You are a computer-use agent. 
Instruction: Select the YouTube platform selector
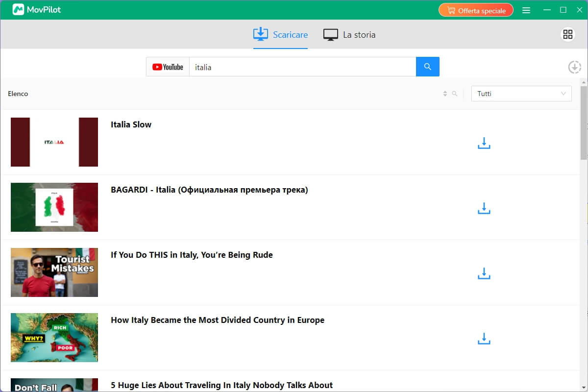point(168,67)
